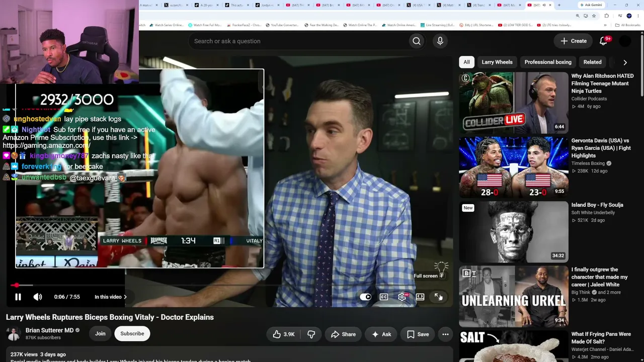Screen dimensions: 644x362
Task: Select the 'Professional boxing' filter chip
Action: pyautogui.click(x=548, y=62)
